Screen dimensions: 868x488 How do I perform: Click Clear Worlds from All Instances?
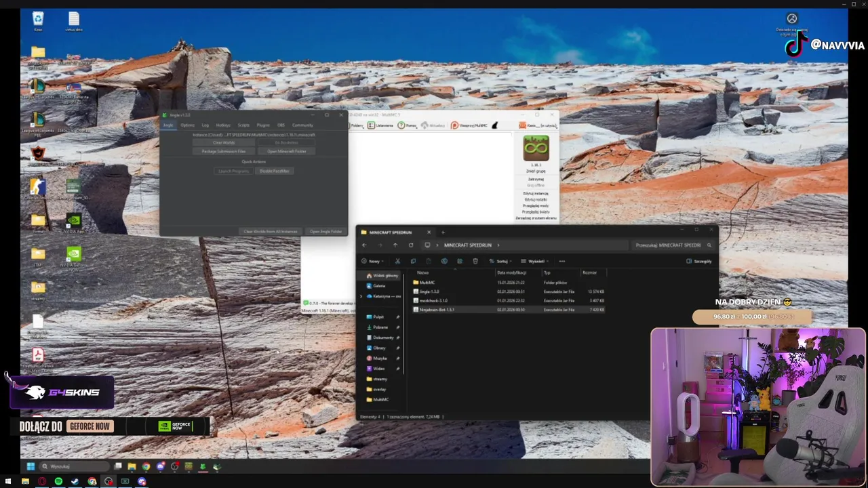point(271,231)
